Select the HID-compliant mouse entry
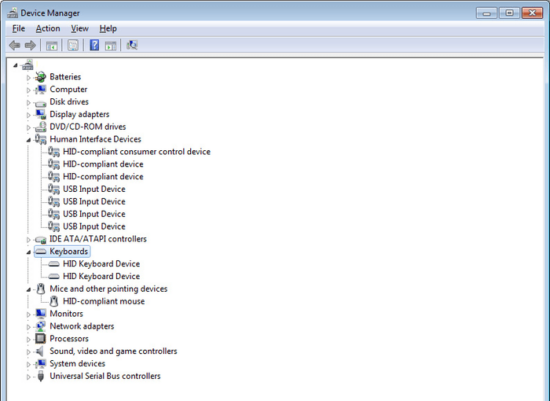The width and height of the screenshot is (550, 401). 103,301
